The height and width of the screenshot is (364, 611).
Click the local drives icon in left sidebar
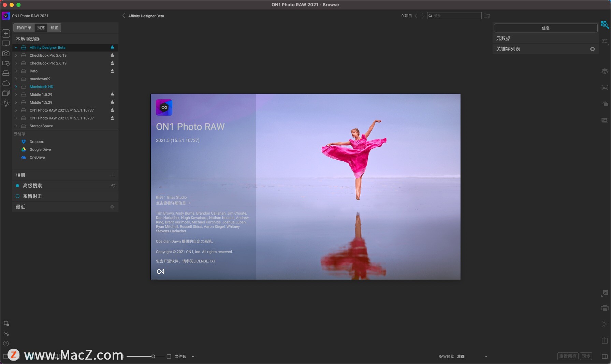[x=6, y=73]
